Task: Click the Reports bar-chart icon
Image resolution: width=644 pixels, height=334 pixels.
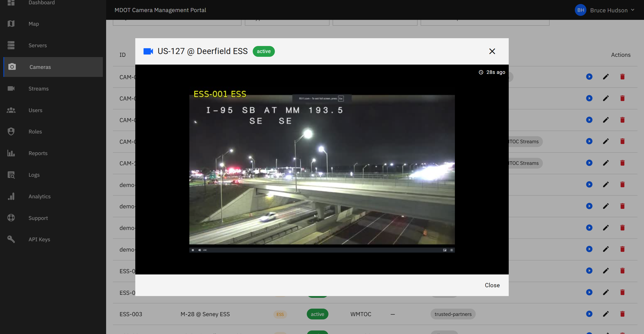Action: 11,153
